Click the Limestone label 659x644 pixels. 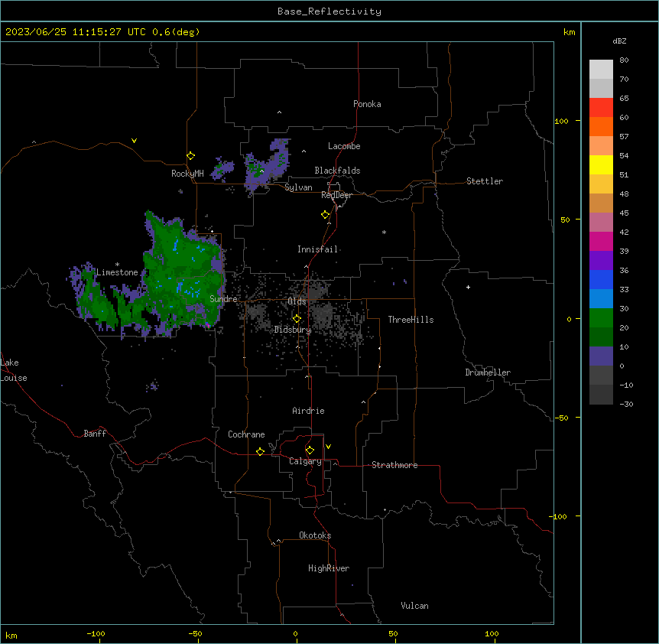[x=117, y=272]
